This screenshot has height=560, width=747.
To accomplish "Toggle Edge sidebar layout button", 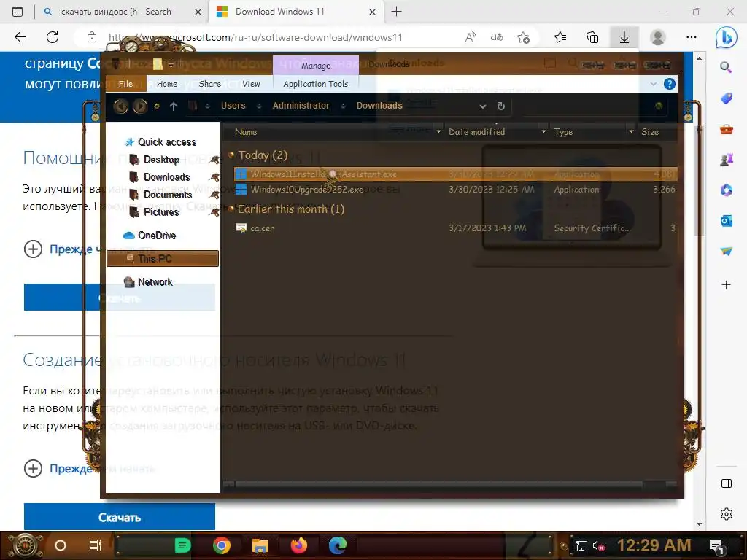I will (x=726, y=483).
